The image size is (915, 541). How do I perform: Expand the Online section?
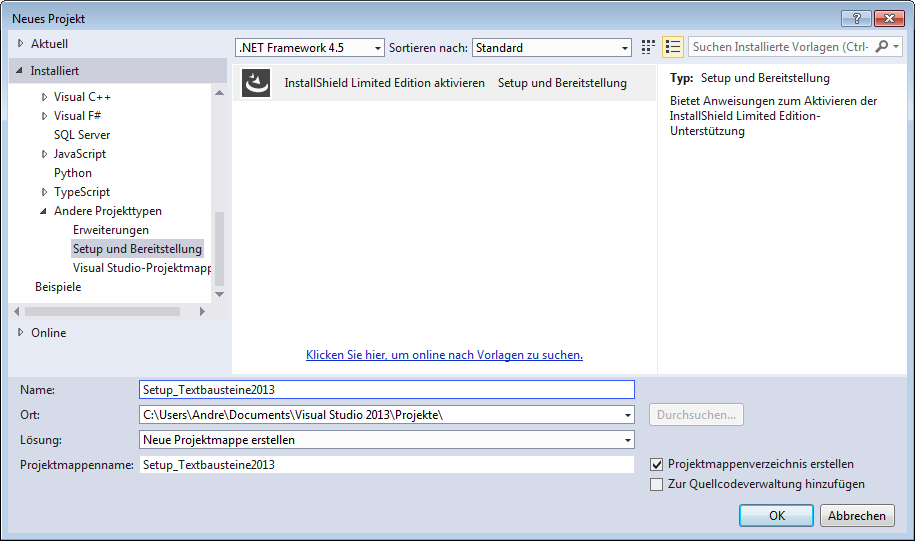[21, 332]
